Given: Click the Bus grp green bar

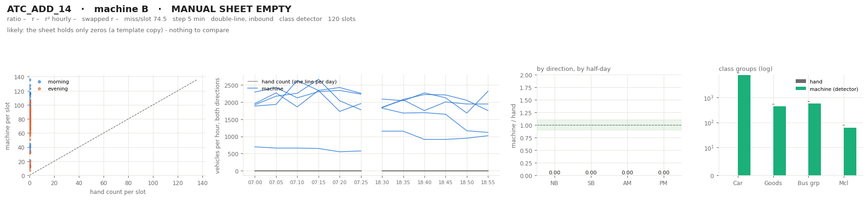Looking at the screenshot, I should [x=814, y=139].
